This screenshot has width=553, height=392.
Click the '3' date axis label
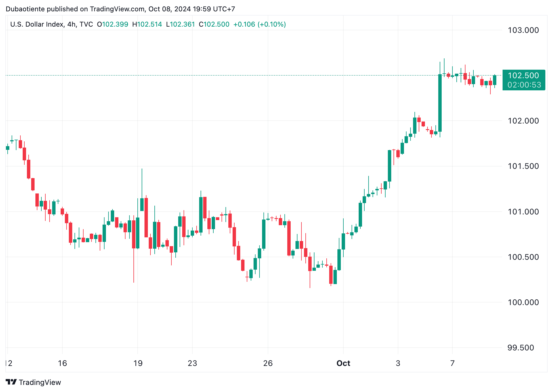coord(398,363)
